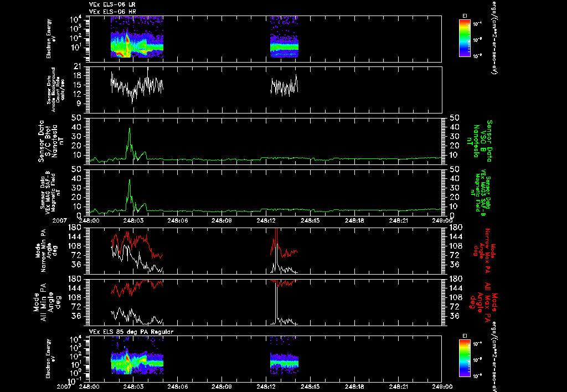Click the '248:03' tick on the middle time axis
Screen dimensions: 567x392
click(133, 220)
